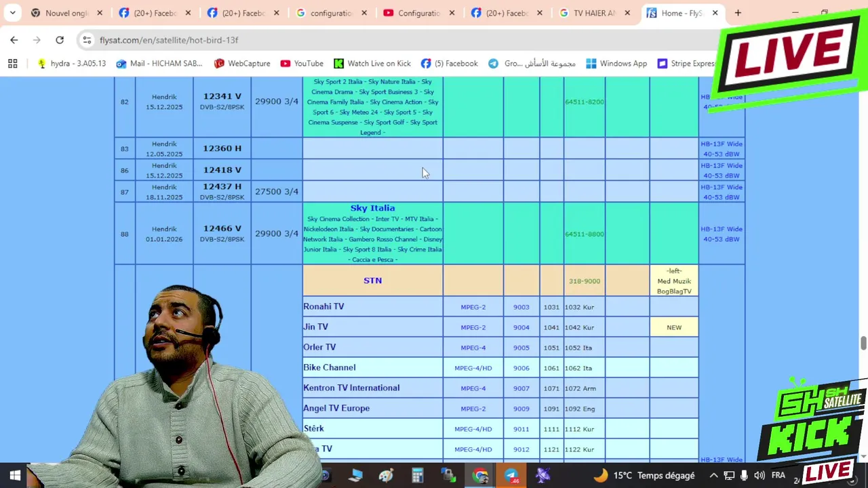Viewport: 868px width, 488px height.
Task: Open the Chrome apps grid in bookmarks bar
Action: [12, 63]
